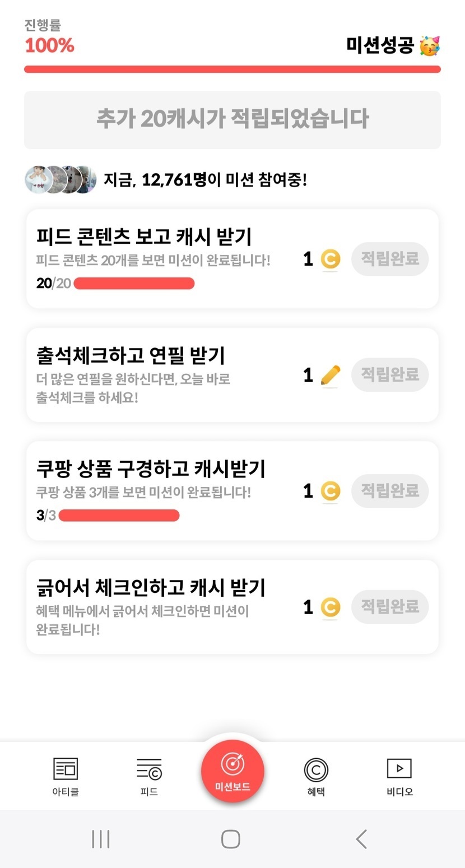This screenshot has width=465, height=868.
Task: Open the 피드 tab icon
Action: [149, 769]
